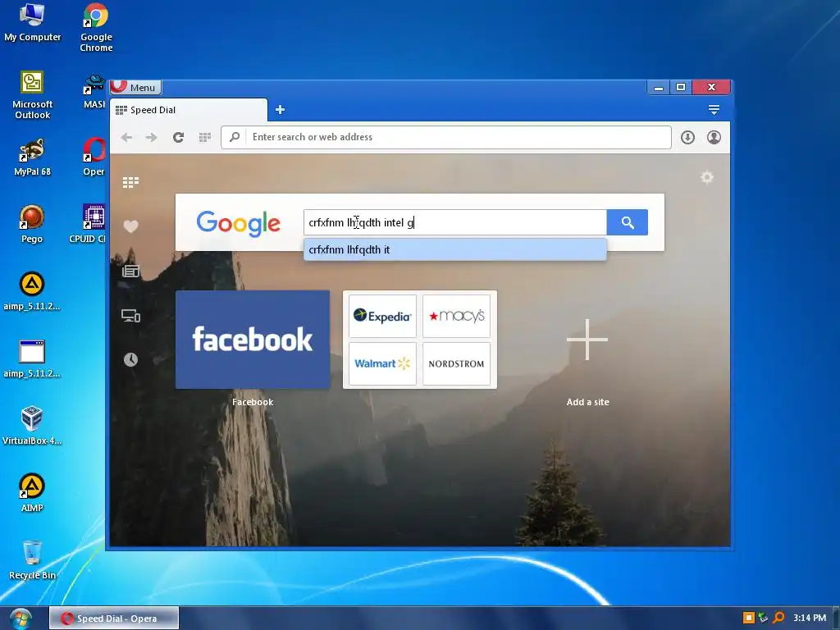
Task: Focus the search or web address bar
Action: pos(445,137)
